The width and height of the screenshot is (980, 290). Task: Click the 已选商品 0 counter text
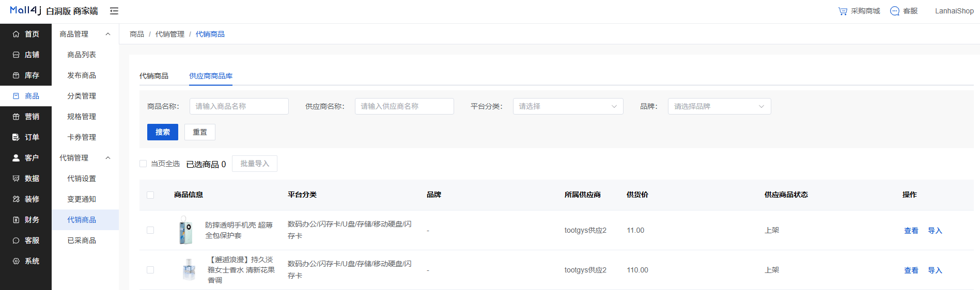pos(206,164)
